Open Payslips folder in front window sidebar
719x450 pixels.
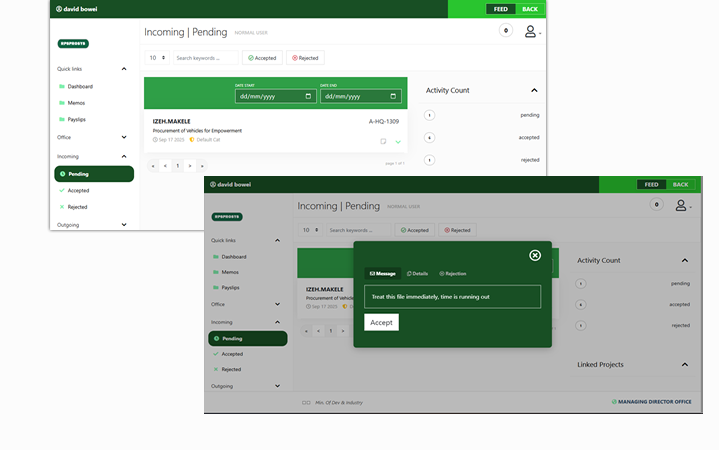click(227, 288)
